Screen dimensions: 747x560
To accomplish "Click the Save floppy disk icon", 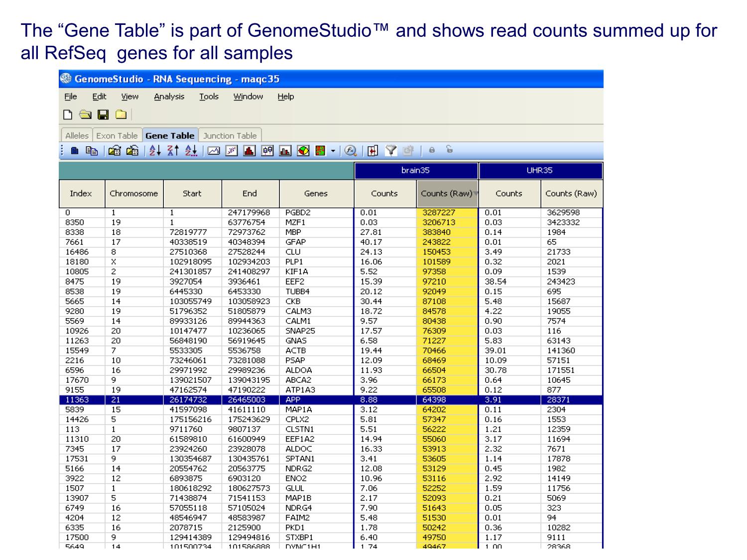I will [103, 115].
